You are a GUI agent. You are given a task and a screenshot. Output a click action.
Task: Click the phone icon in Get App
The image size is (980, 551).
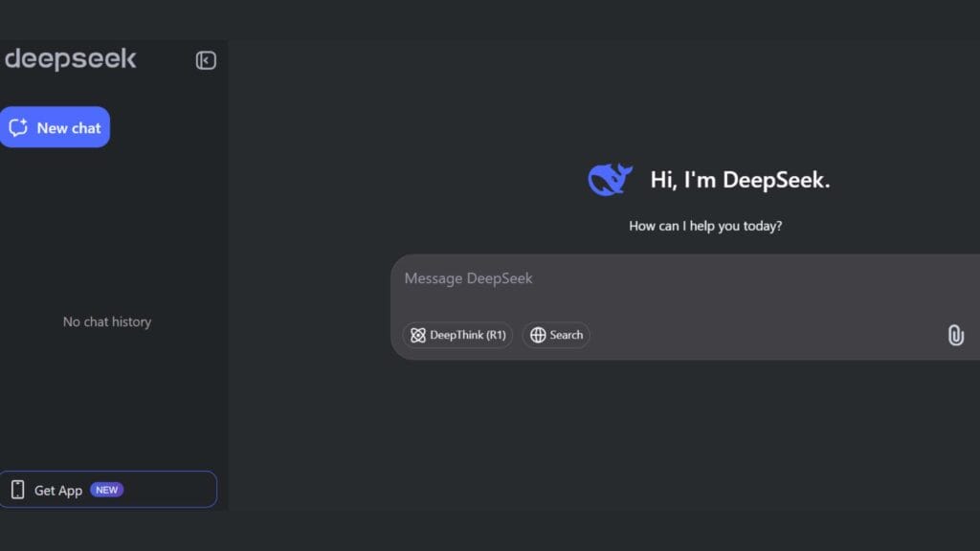pyautogui.click(x=17, y=490)
